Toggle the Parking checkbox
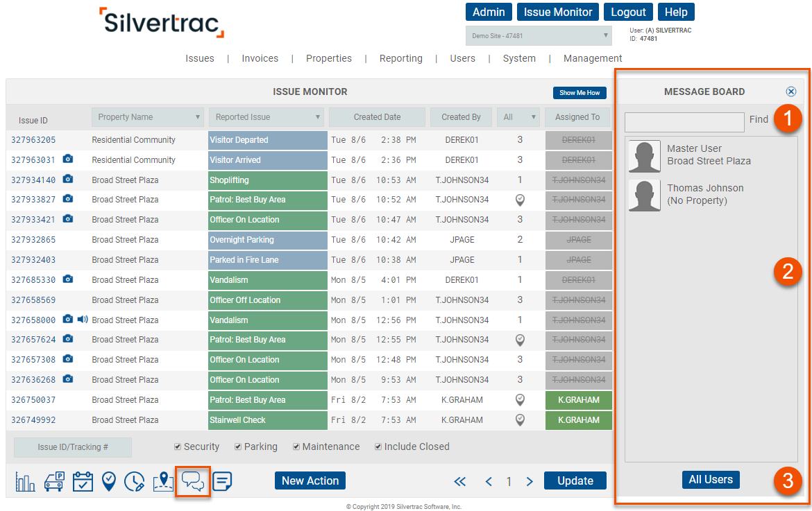 tap(237, 447)
